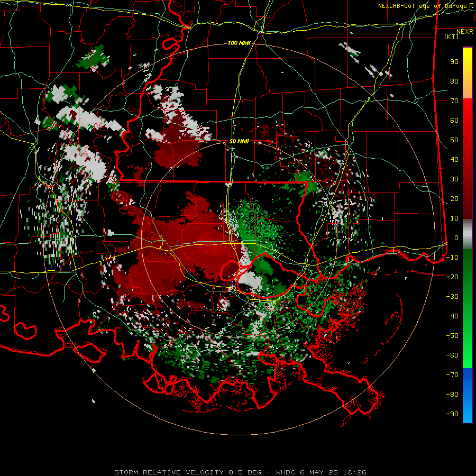Click the -90 value on the velocity scale
The image size is (476, 476).
coord(452,414)
